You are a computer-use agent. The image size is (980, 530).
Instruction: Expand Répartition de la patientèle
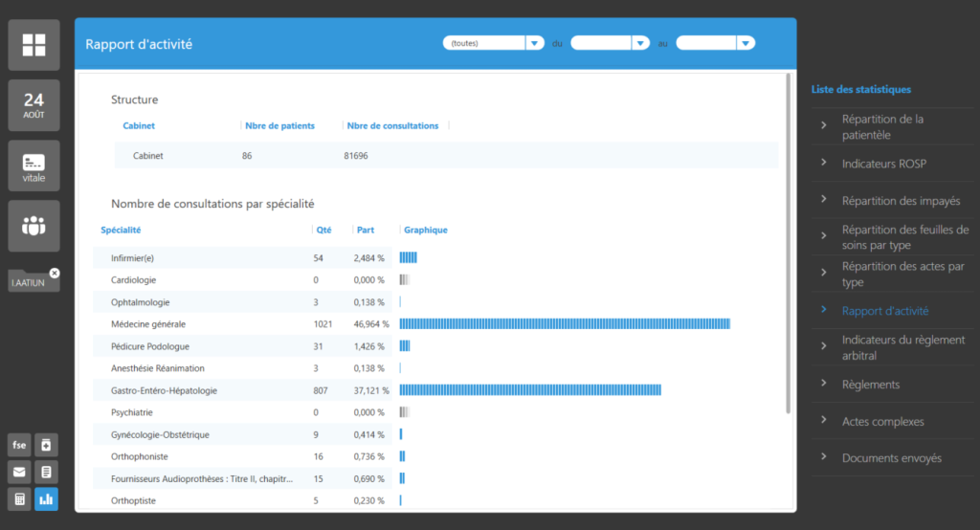pos(881,127)
